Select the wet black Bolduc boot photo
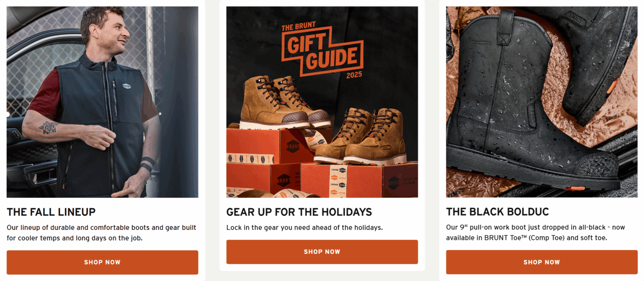 (542, 102)
